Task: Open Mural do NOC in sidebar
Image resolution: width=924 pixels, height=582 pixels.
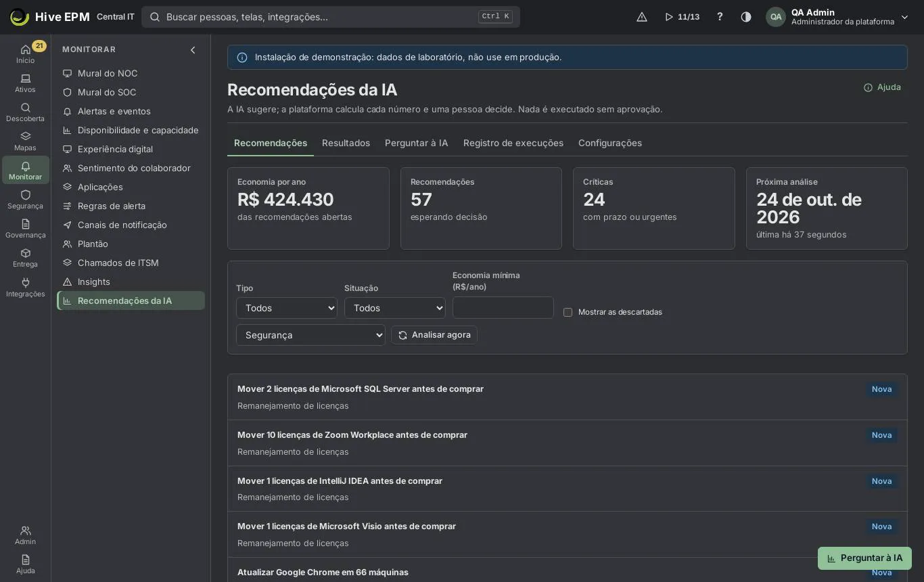Action: point(131,73)
